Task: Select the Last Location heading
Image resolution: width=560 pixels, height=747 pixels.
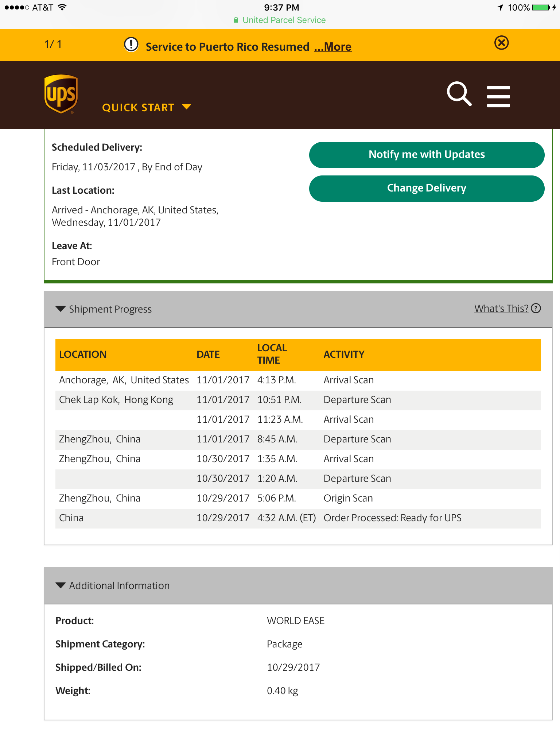Action: click(x=83, y=190)
